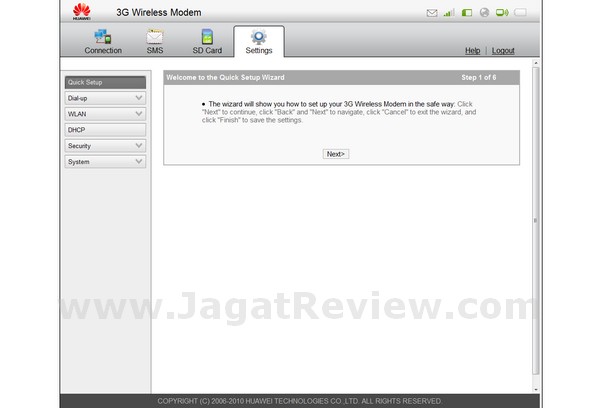The image size is (600, 408).
Task: Expand the WLAN menu section
Action: tap(105, 114)
